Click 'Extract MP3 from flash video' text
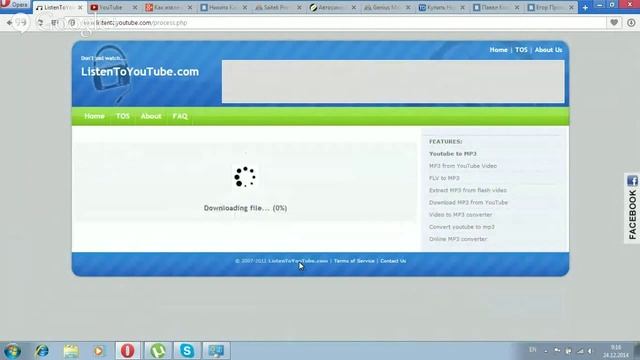 [468, 190]
